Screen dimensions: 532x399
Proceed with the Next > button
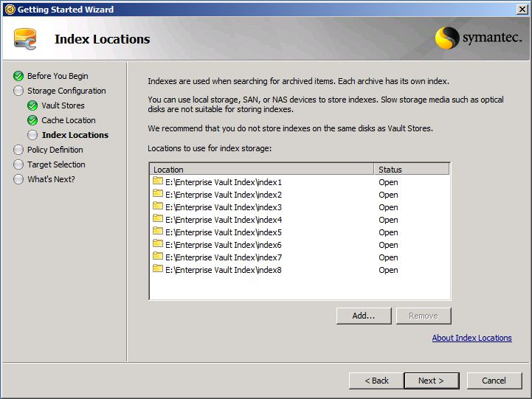point(432,381)
